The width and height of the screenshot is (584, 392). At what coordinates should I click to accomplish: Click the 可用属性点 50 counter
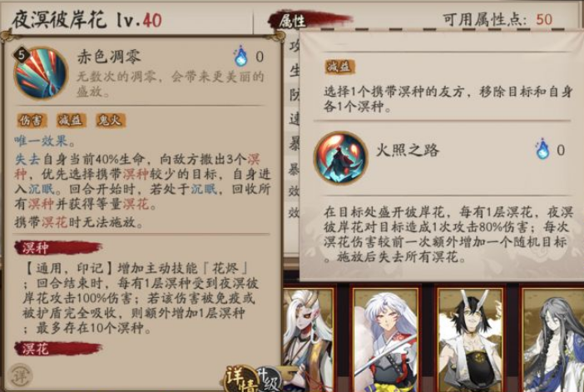tap(497, 19)
